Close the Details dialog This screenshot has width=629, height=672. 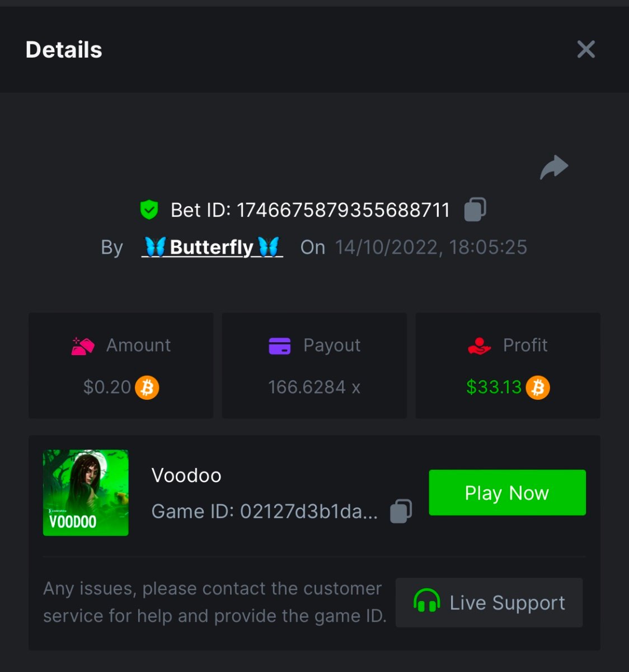586,49
